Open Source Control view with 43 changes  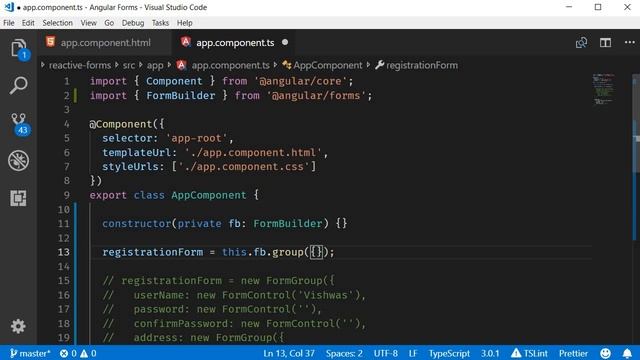tap(19, 124)
